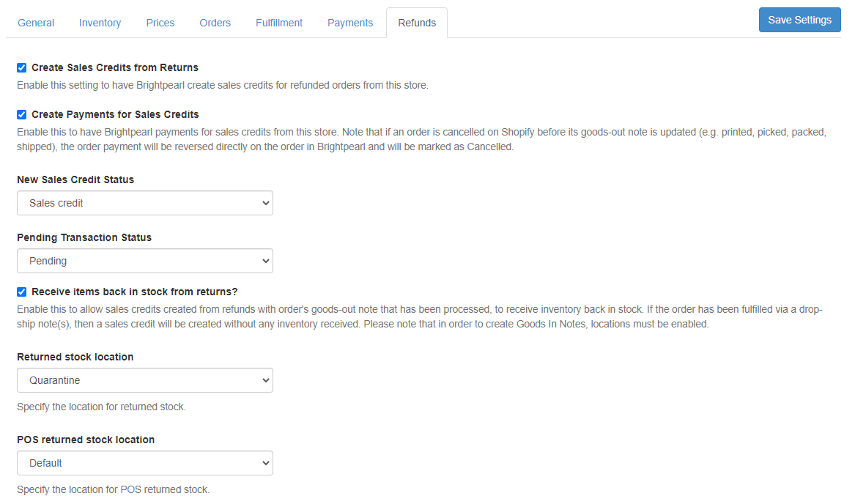Expand the Sales credit status selector chevron
The image size is (855, 504).
[264, 203]
